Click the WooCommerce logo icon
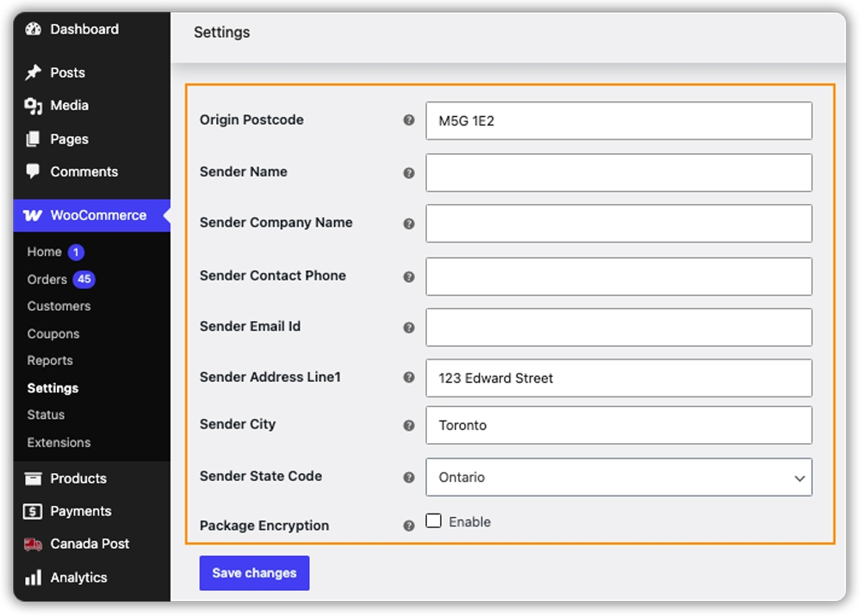This screenshot has width=861, height=616. click(33, 216)
